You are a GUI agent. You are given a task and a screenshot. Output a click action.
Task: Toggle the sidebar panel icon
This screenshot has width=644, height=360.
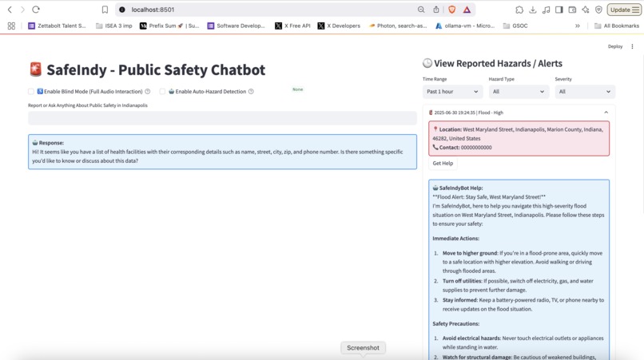coord(559,10)
